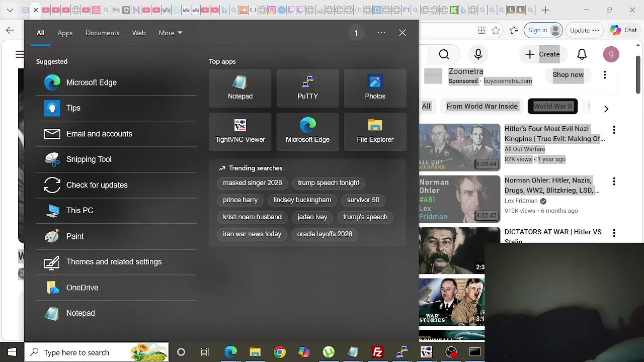
Task: Open Photos tile under Top apps
Action: pyautogui.click(x=375, y=88)
